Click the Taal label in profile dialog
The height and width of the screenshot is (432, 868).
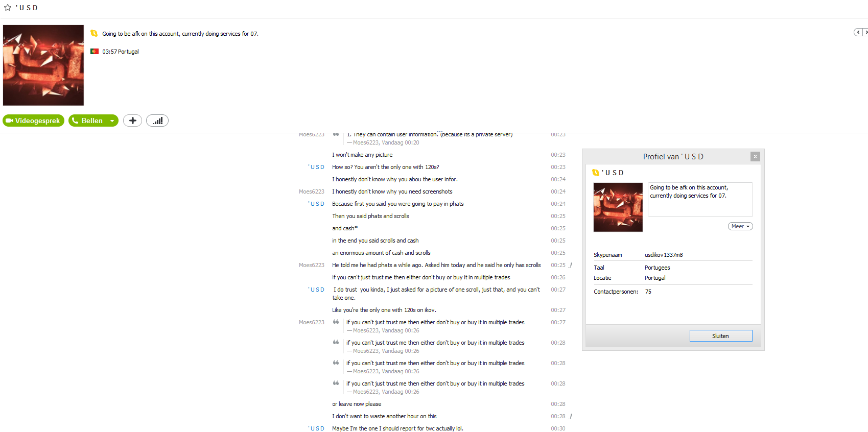coord(599,268)
